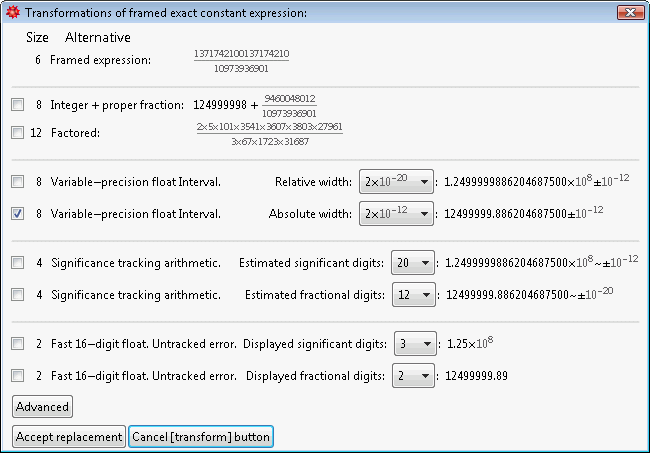Image resolution: width=650 pixels, height=453 pixels.
Task: Click the Absolute width interval result value
Action: tap(524, 213)
